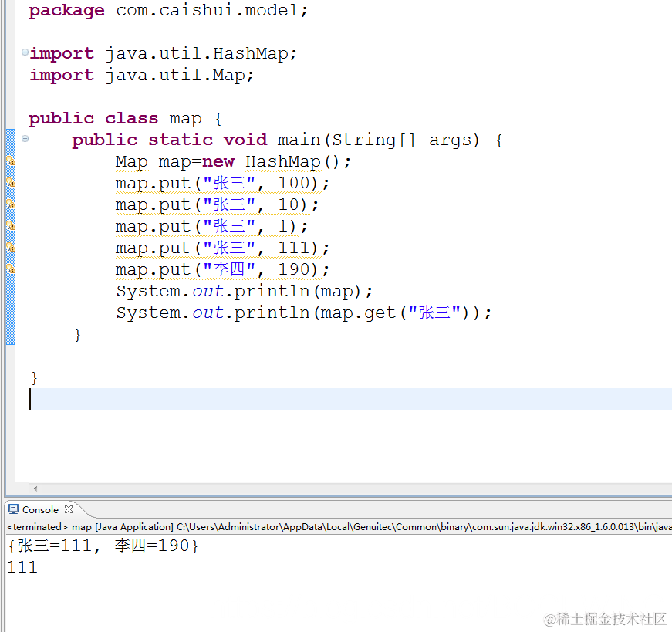This screenshot has width=672, height=632.
Task: Click the value 10 in second put
Action: point(289,205)
